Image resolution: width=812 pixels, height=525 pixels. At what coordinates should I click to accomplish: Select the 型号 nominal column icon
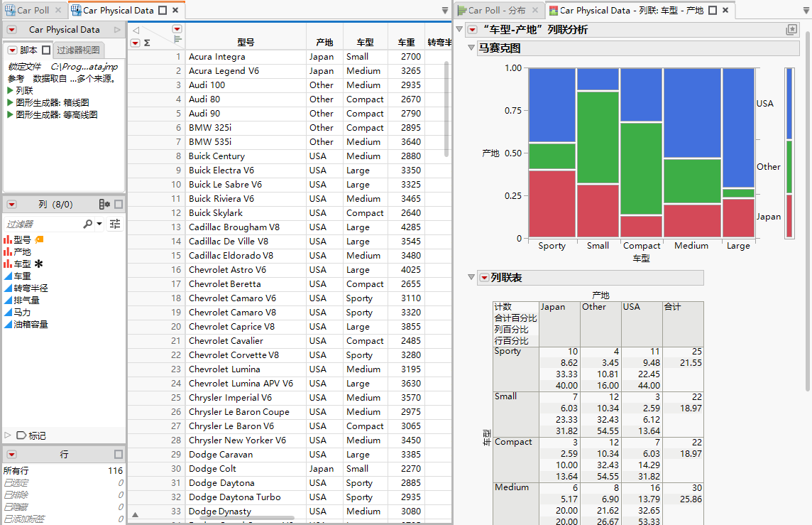pyautogui.click(x=8, y=239)
